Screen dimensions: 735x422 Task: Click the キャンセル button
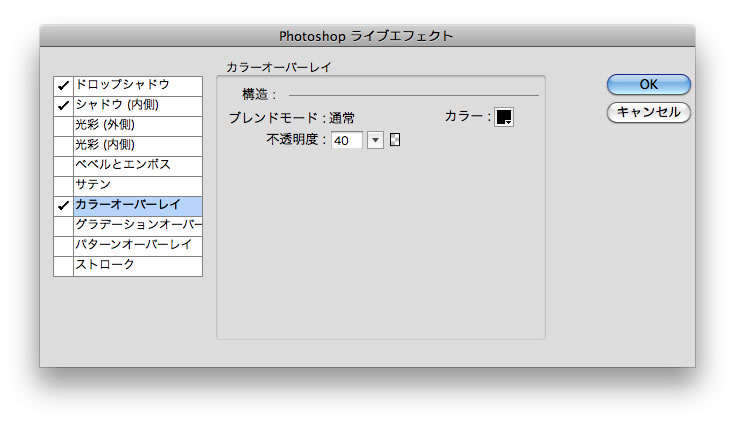click(649, 113)
